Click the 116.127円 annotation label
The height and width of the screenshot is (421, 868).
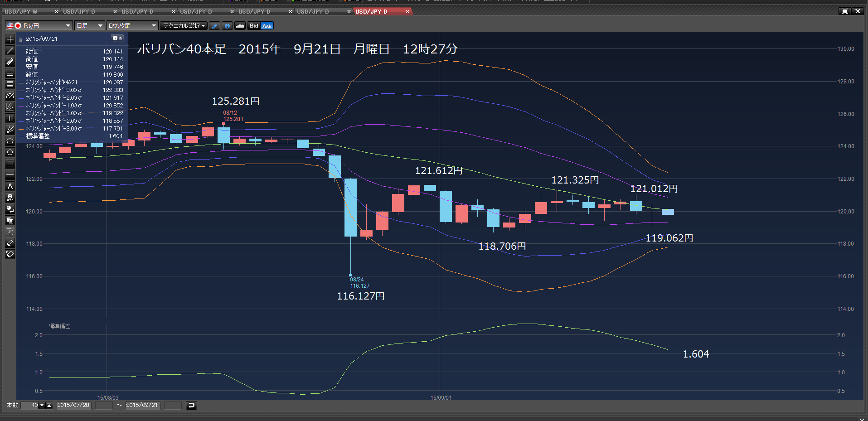361,296
